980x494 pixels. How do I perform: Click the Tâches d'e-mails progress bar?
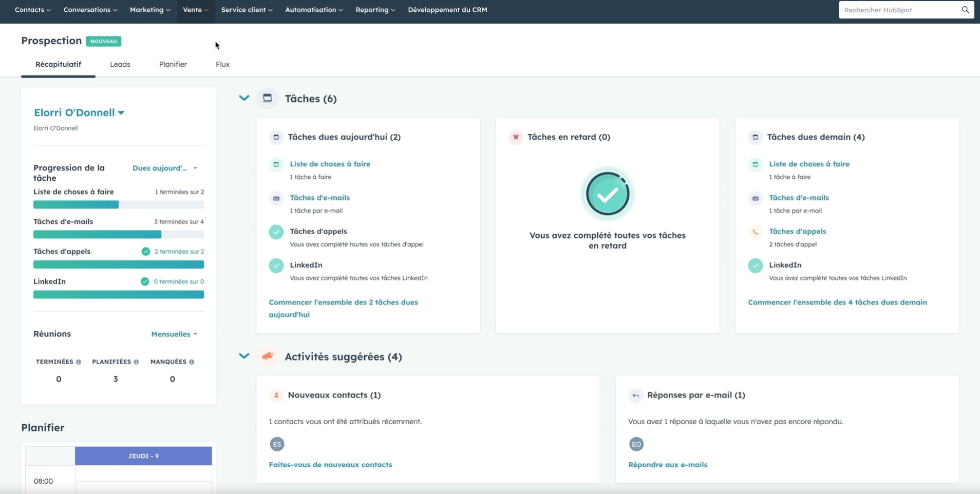pyautogui.click(x=118, y=235)
